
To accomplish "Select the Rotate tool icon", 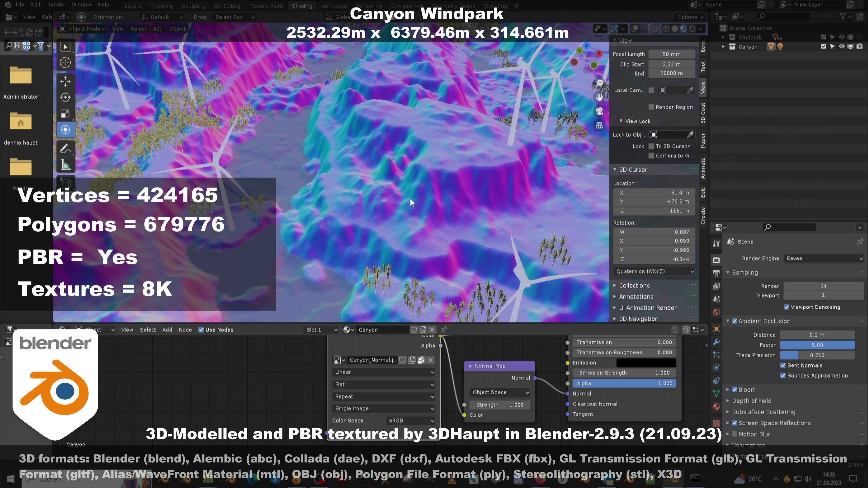I will pyautogui.click(x=65, y=97).
